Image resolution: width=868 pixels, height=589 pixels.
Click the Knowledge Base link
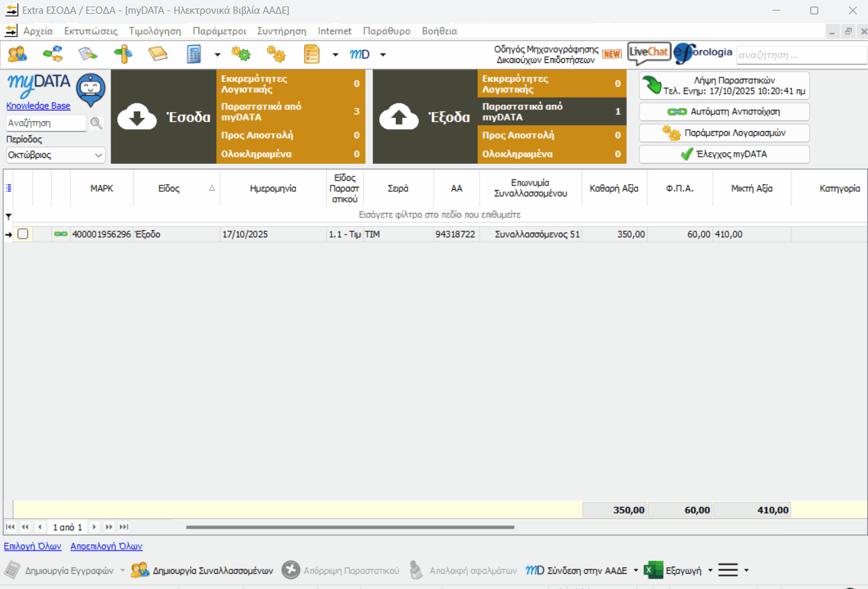pos(38,106)
